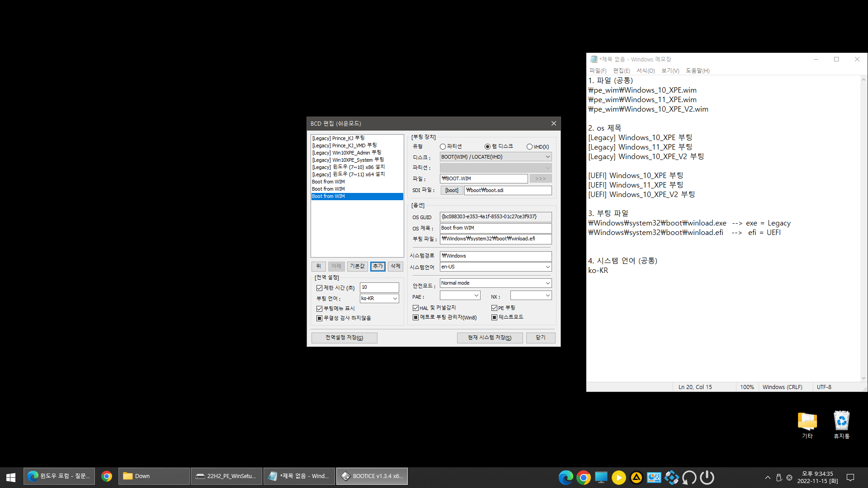Click Notepad vertical scrollbar
Screen dimensions: 868x488
pos(863,229)
